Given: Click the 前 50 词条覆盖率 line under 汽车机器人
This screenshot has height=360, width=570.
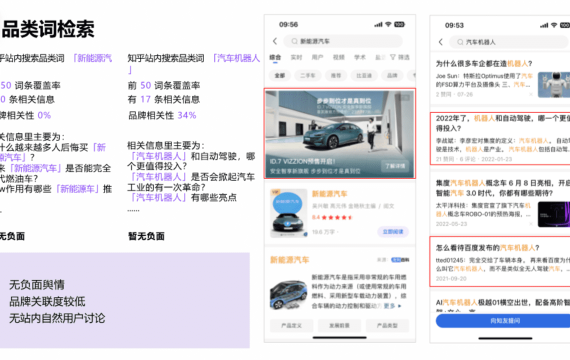Looking at the screenshot, I should [164, 85].
